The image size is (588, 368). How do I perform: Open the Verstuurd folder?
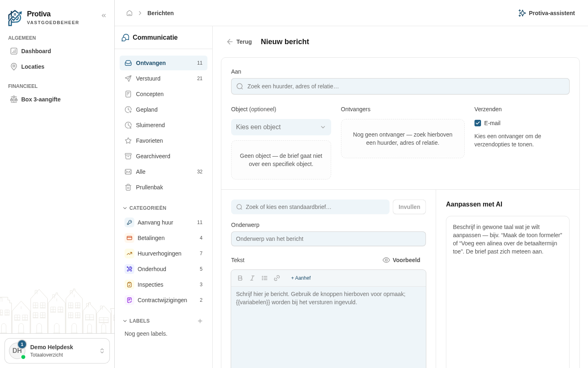[163, 79]
